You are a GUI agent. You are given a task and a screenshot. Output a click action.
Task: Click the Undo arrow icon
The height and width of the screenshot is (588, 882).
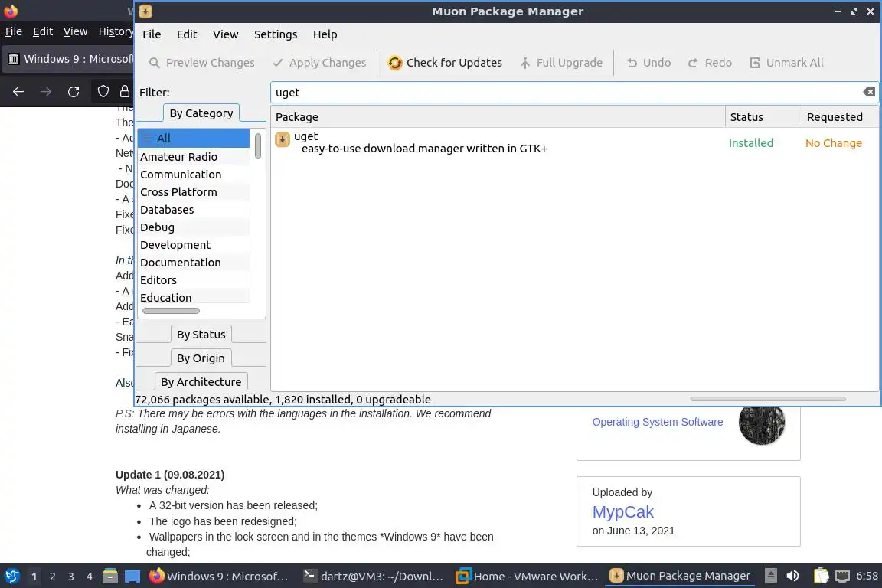point(632,63)
